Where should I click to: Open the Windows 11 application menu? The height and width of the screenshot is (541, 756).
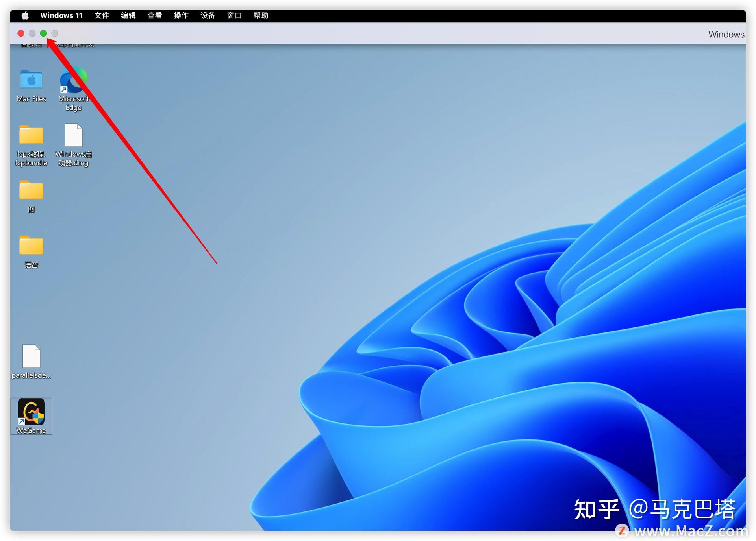click(x=61, y=15)
